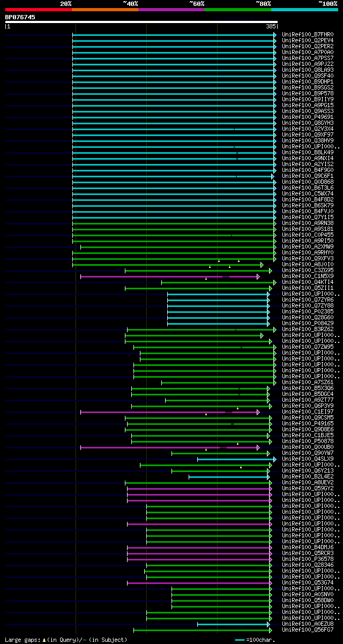Click the UniRef100_B9DHP1 label
The height and width of the screenshot is (644, 343).
pos(308,81)
